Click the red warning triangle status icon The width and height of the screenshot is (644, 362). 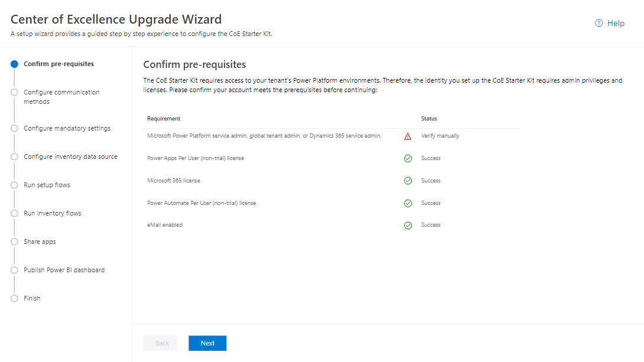coord(408,136)
